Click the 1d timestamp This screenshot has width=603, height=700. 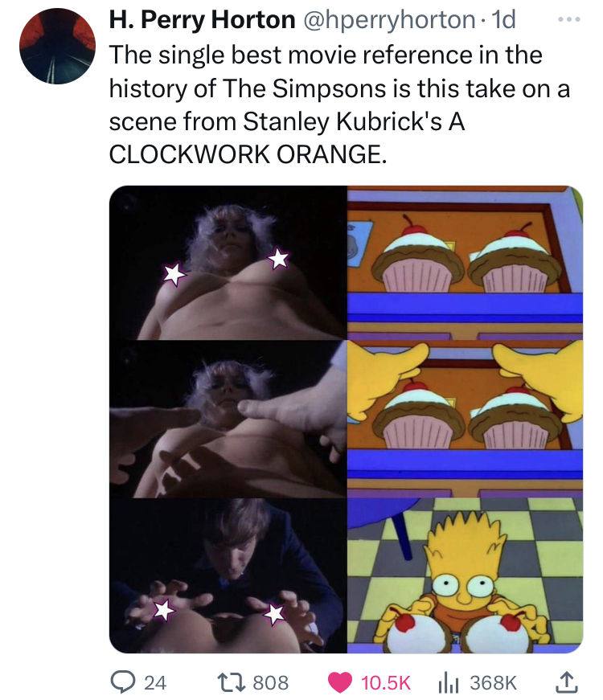pos(503,19)
